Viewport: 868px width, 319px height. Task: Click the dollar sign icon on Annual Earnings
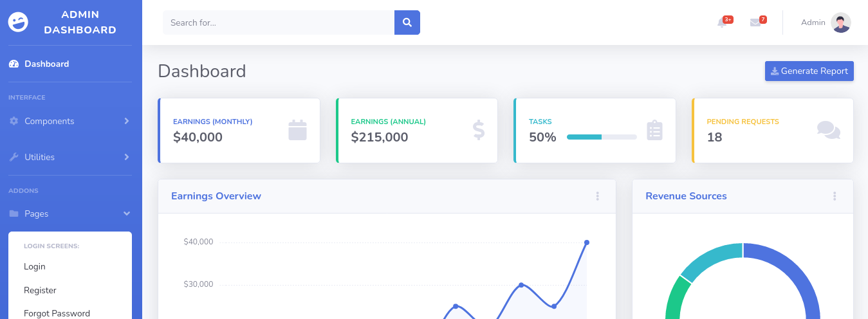(x=478, y=131)
